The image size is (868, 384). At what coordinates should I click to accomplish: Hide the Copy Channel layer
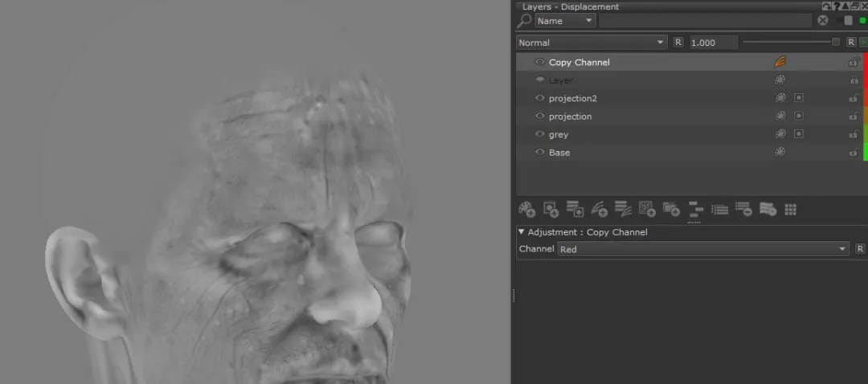(x=539, y=62)
